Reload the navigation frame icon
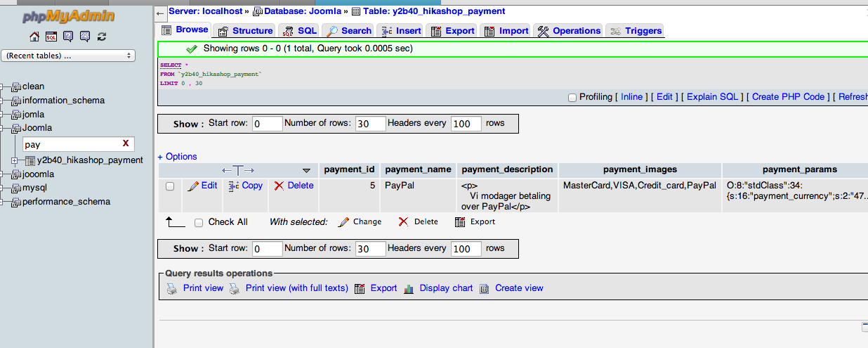This screenshot has height=348, width=868. pos(102,37)
